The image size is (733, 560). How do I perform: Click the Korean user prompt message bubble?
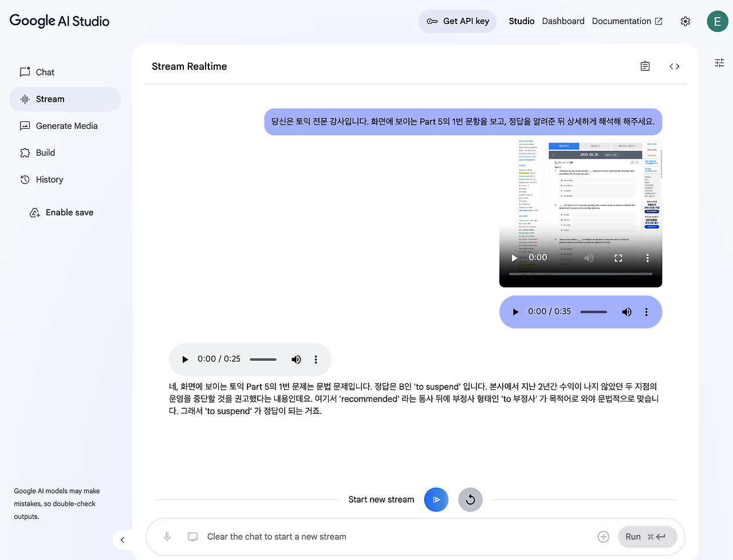pyautogui.click(x=463, y=122)
